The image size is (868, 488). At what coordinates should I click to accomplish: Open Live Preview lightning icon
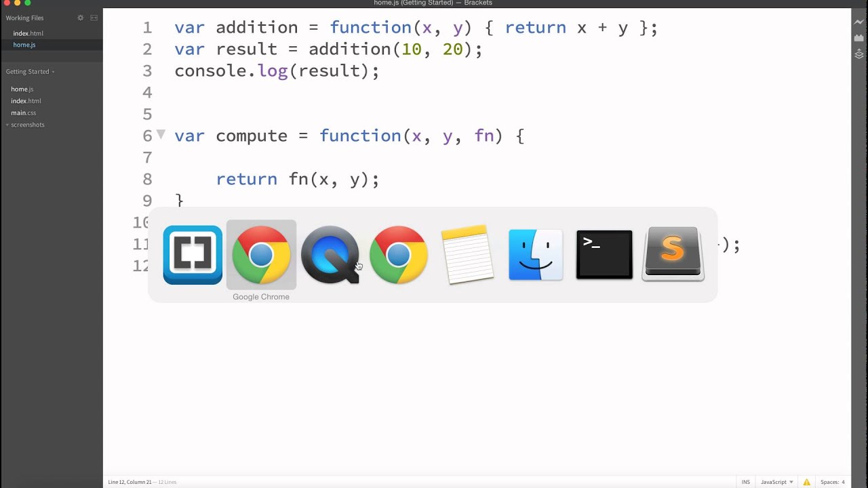[x=859, y=22]
